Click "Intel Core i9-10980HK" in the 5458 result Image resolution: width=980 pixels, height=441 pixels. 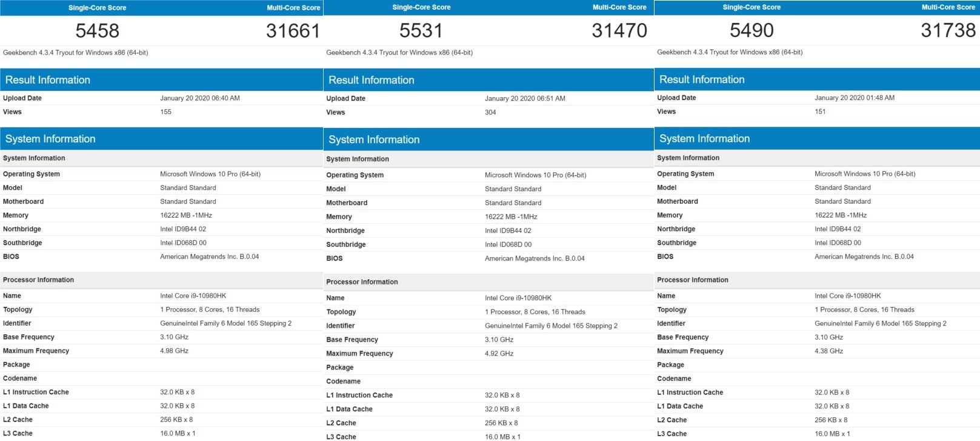(193, 296)
